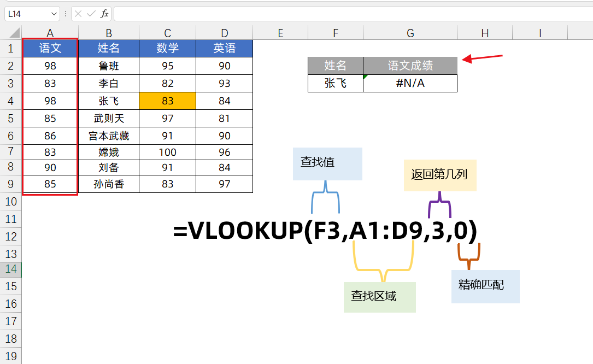Select the orange highlighted cell with 83

tap(168, 101)
